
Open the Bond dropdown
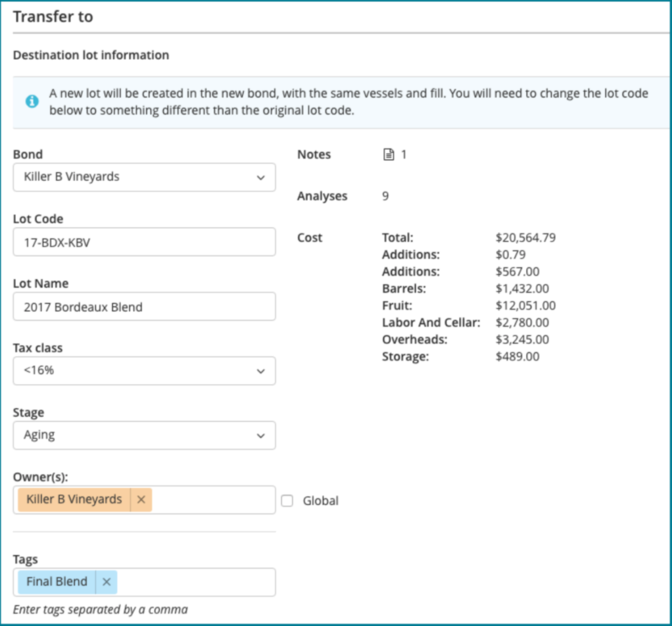(x=144, y=178)
